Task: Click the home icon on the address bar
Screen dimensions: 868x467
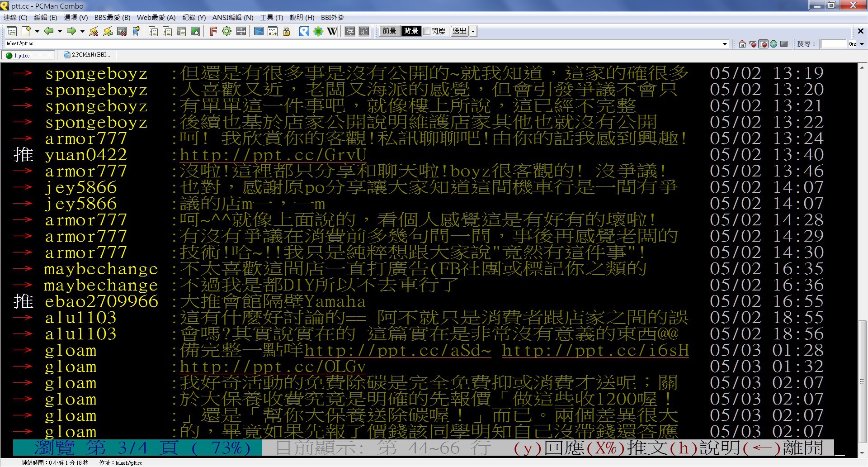Action: pos(742,44)
